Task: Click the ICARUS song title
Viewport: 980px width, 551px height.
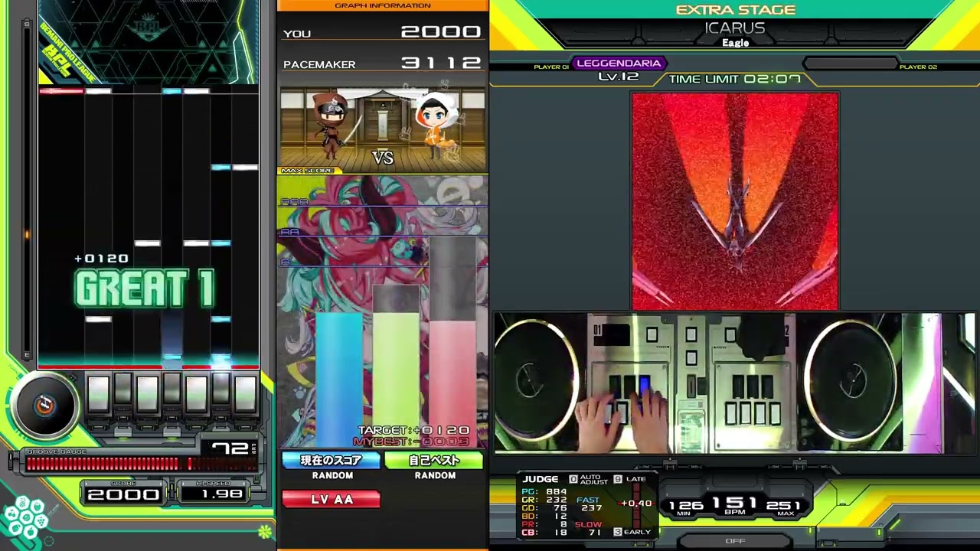Action: point(735,28)
